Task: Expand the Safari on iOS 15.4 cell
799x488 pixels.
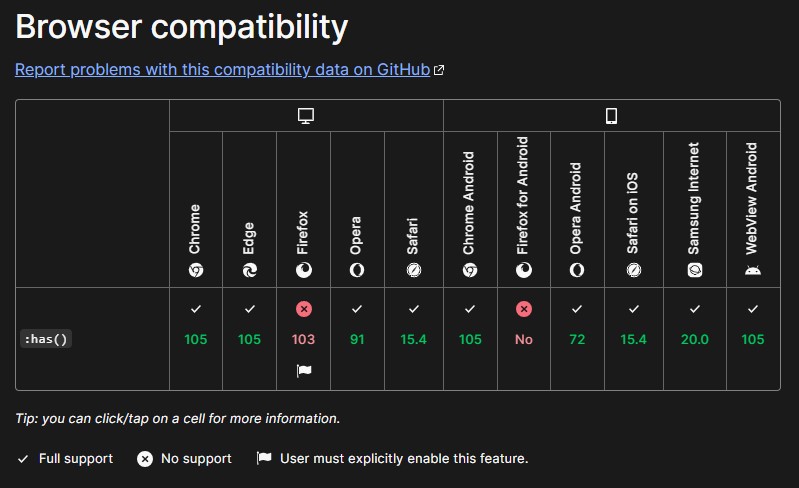Action: coord(633,339)
